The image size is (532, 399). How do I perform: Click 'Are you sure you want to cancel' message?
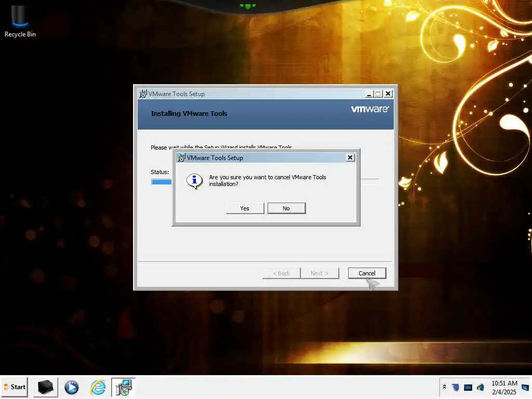click(268, 180)
